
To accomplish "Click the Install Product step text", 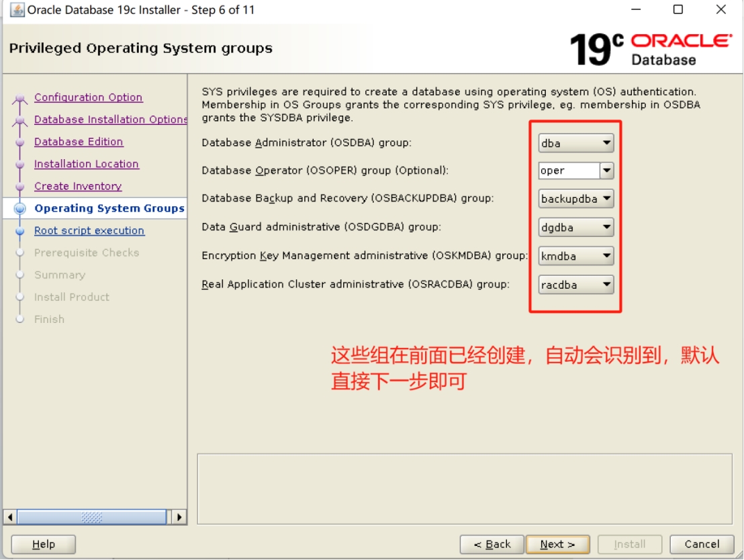I will coord(72,297).
